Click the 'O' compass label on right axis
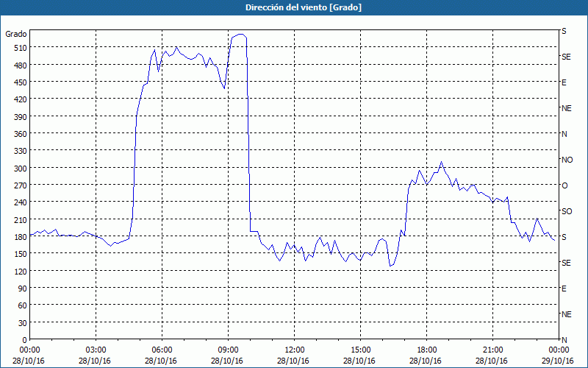This screenshot has height=368, width=588. (x=564, y=185)
